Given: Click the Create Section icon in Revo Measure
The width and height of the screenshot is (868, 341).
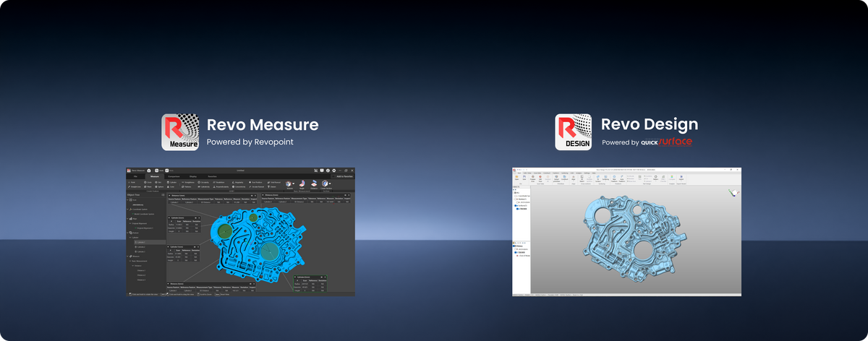Looking at the screenshot, I should tap(323, 184).
